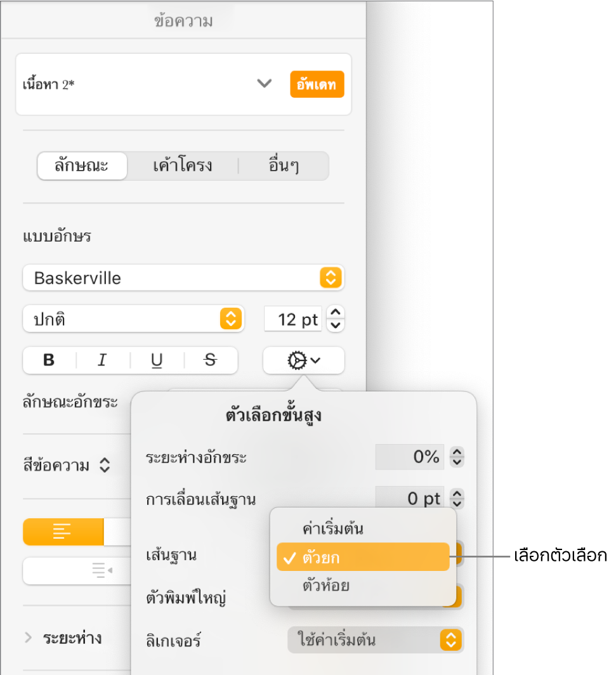Screen dimensions: 616x675
Task: Open สีข้อความ text color popup arrows
Action: pos(105,466)
